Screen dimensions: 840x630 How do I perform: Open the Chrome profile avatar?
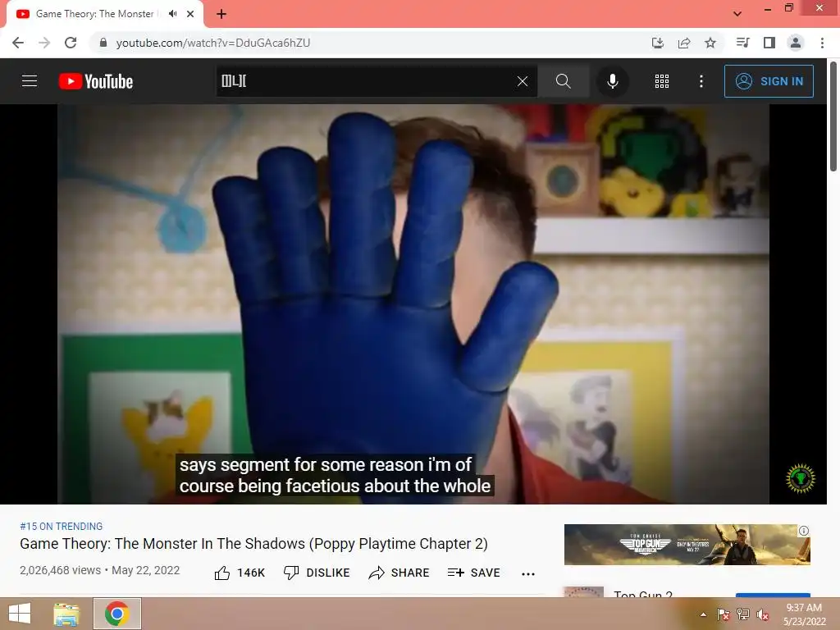coord(796,43)
